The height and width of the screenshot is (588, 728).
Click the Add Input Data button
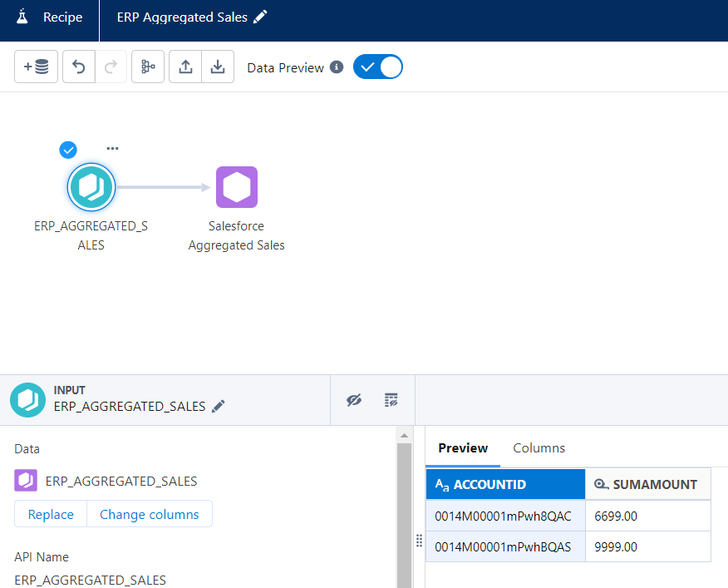coord(37,67)
